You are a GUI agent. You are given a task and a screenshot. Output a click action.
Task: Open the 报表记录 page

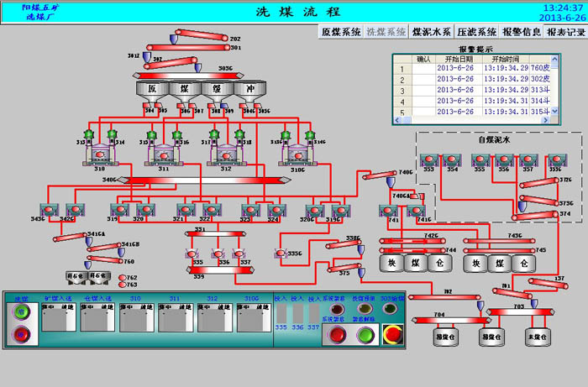(564, 32)
